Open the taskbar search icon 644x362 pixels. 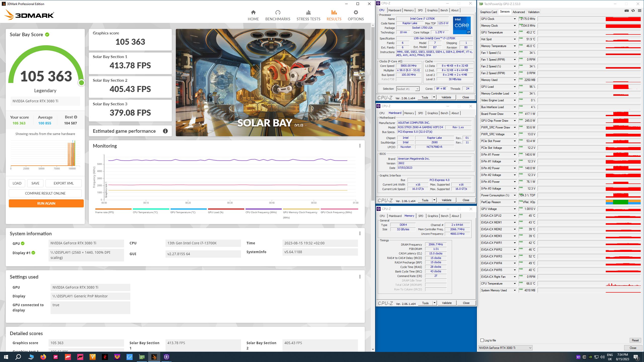18,357
